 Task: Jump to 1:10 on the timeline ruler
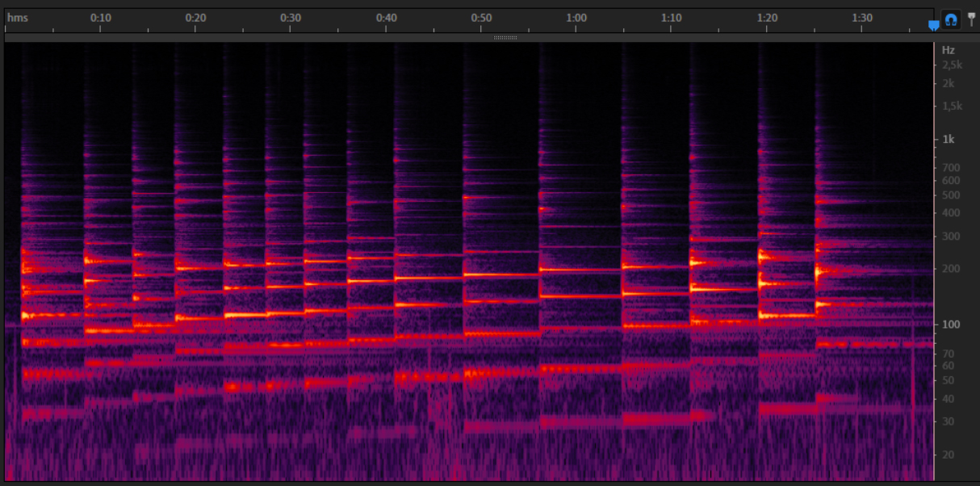(x=672, y=18)
